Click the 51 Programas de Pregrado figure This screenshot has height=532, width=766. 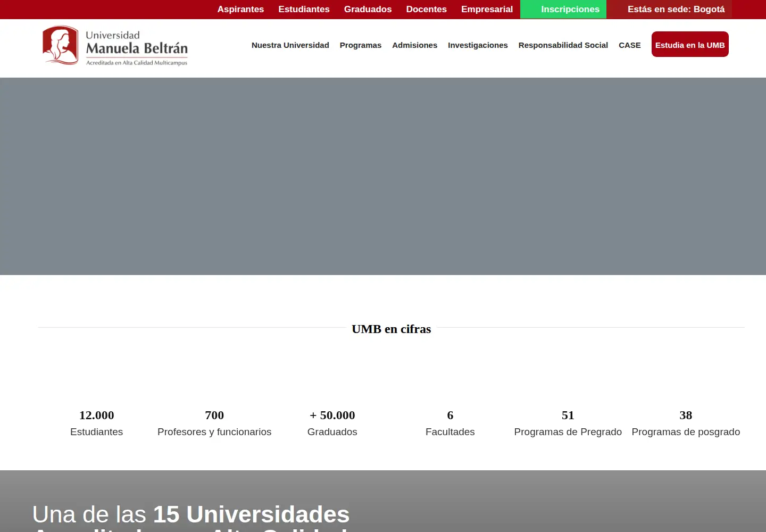(568, 423)
